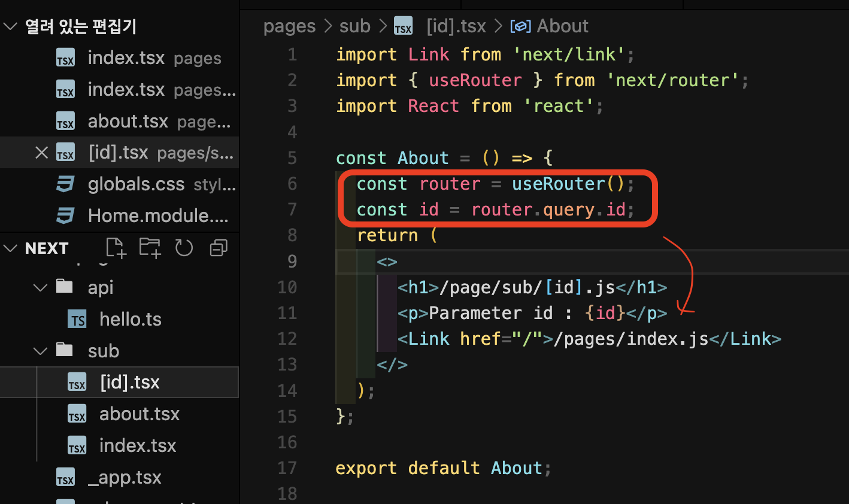
Task: Click the Link href="/" tag on line 12
Action: click(475, 339)
